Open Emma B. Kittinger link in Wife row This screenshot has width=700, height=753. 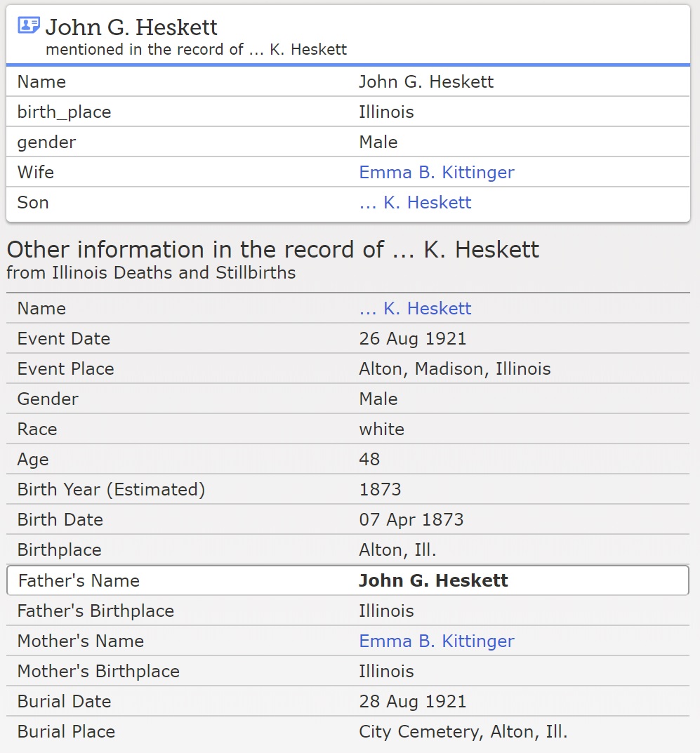pyautogui.click(x=436, y=172)
